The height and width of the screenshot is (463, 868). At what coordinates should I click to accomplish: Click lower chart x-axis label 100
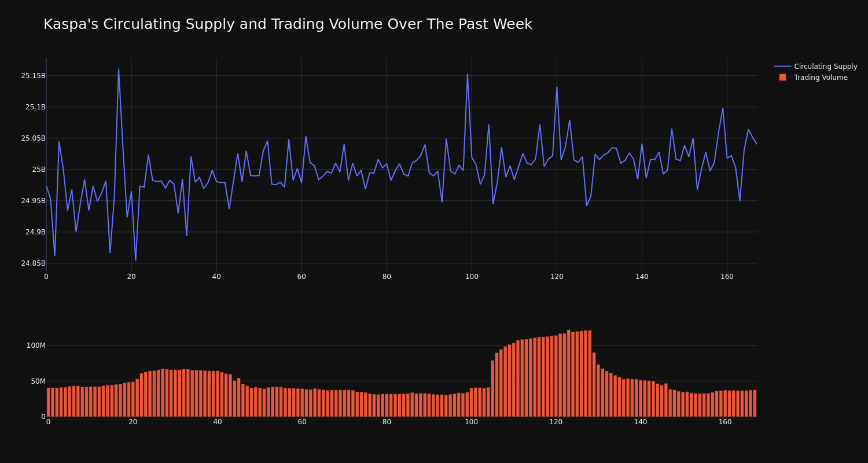coord(472,422)
